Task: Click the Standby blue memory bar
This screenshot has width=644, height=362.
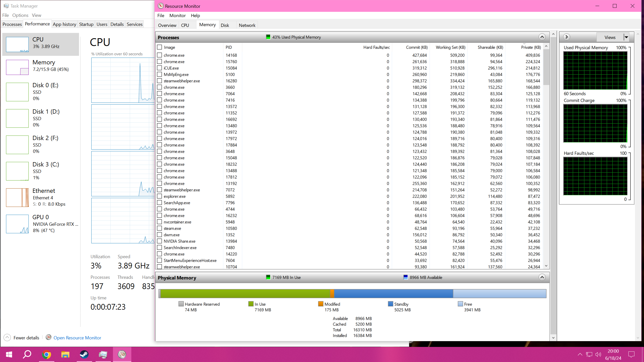Action: [393, 293]
